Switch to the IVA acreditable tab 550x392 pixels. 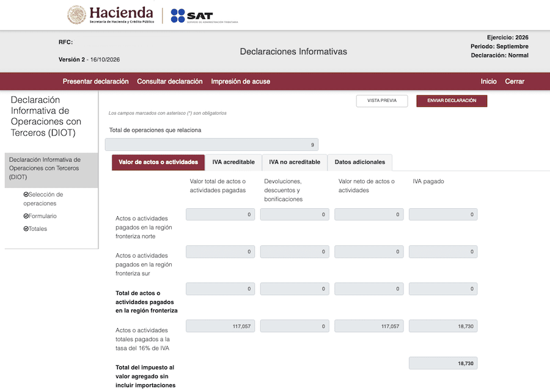click(x=233, y=162)
